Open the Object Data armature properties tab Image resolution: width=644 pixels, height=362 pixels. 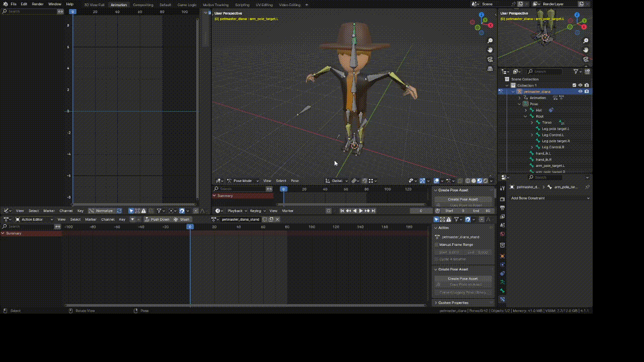point(502,282)
